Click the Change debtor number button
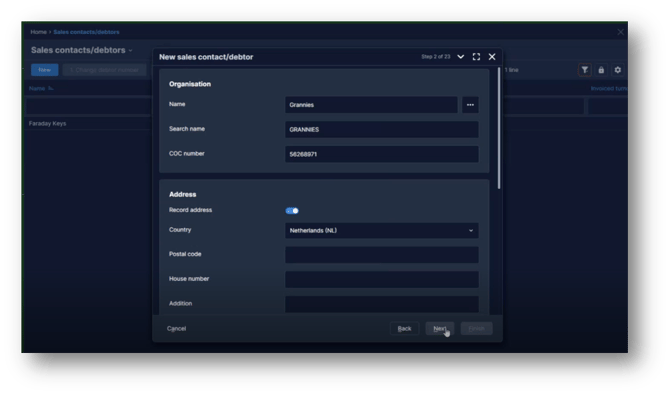Viewport: 670px width, 395px height. (105, 70)
